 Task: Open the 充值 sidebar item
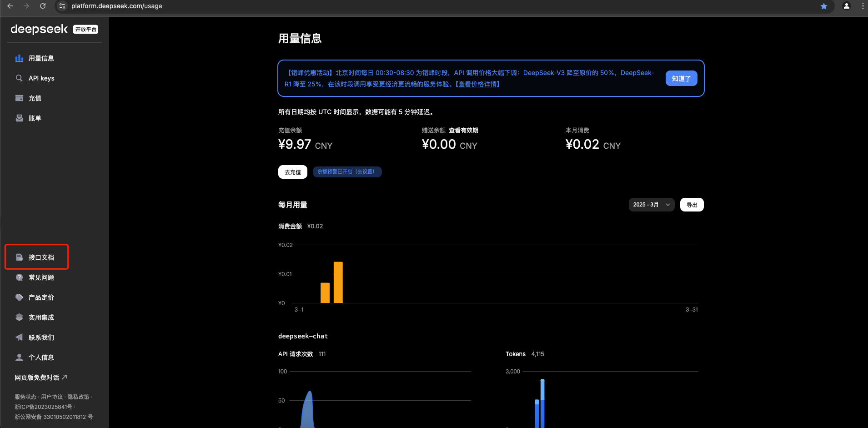point(55,98)
